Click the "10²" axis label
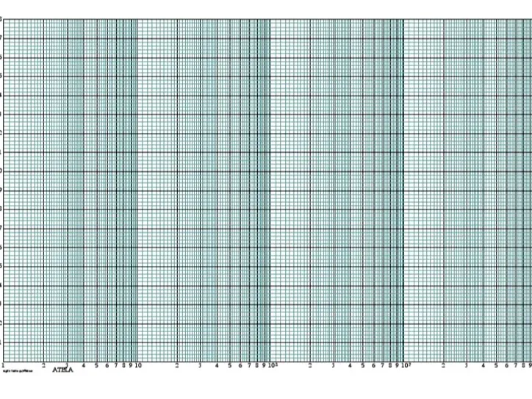This screenshot has width=532, height=399. coord(273,365)
